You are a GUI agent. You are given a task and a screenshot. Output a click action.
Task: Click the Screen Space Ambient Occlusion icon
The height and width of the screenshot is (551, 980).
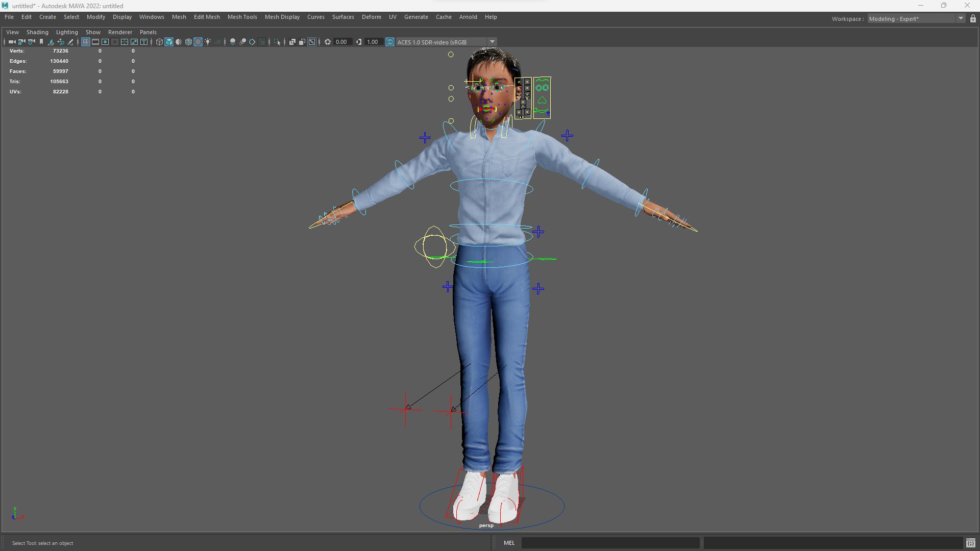[232, 42]
